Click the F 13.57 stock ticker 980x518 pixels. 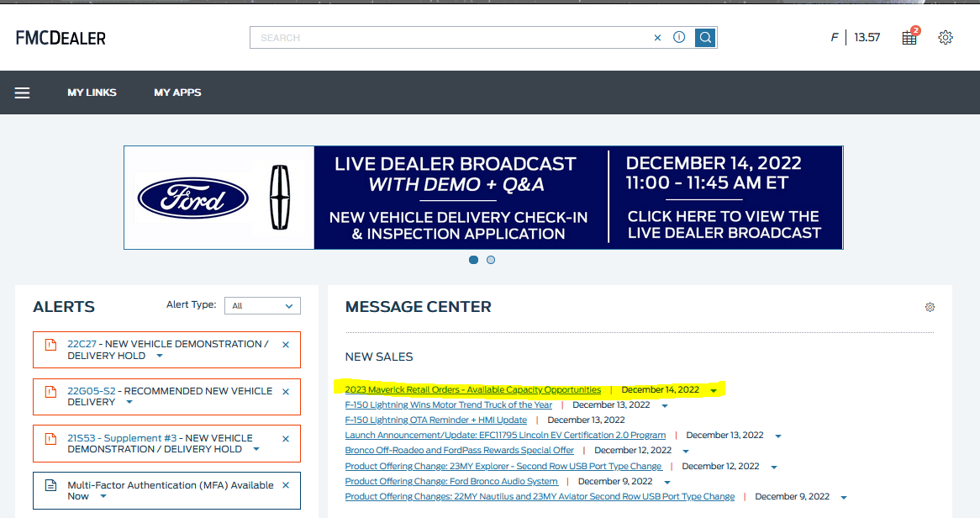[855, 38]
